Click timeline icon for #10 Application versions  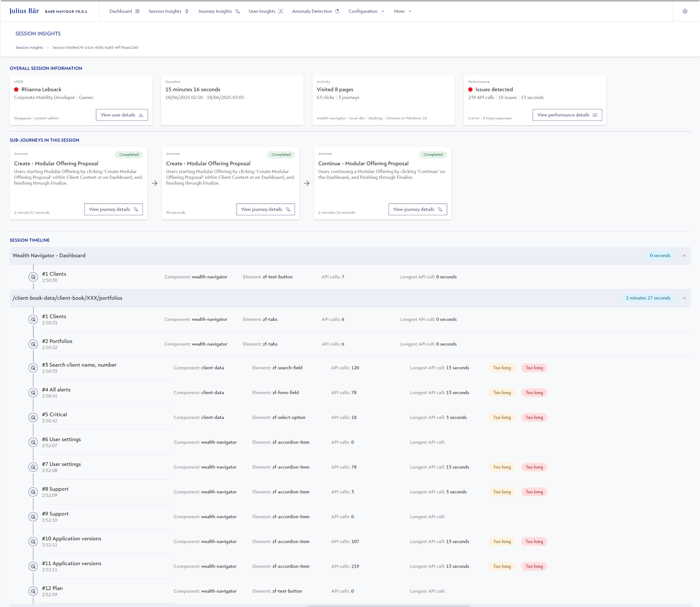point(33,542)
